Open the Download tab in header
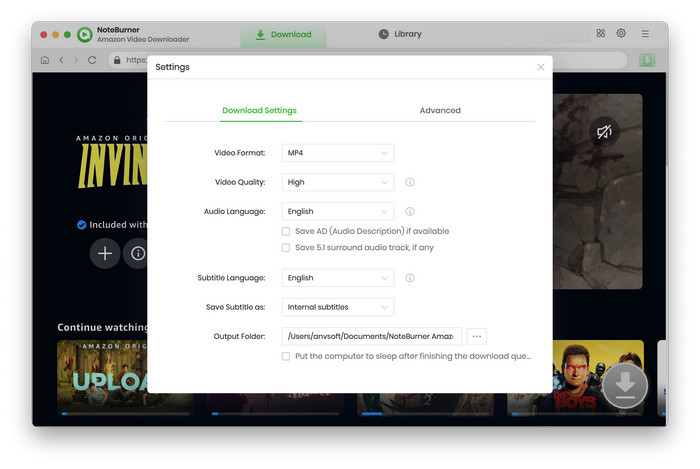 click(x=283, y=34)
